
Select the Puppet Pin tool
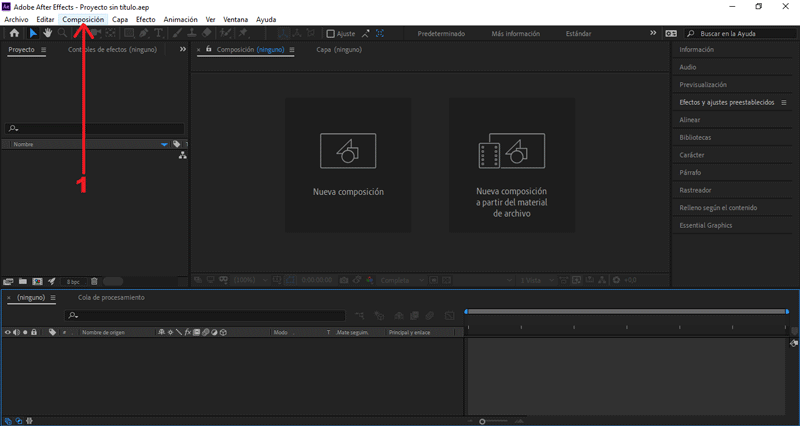[243, 33]
